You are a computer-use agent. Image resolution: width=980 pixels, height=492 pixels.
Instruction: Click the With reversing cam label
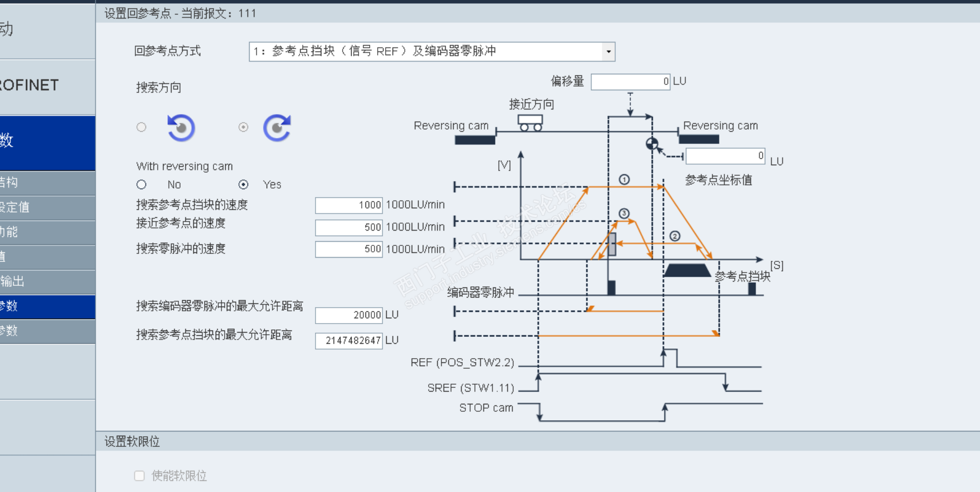click(x=184, y=166)
